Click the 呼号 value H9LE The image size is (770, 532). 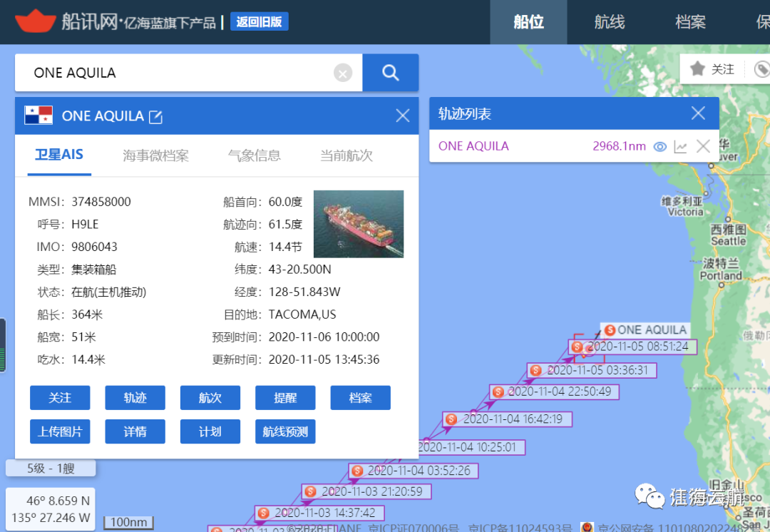pos(85,224)
